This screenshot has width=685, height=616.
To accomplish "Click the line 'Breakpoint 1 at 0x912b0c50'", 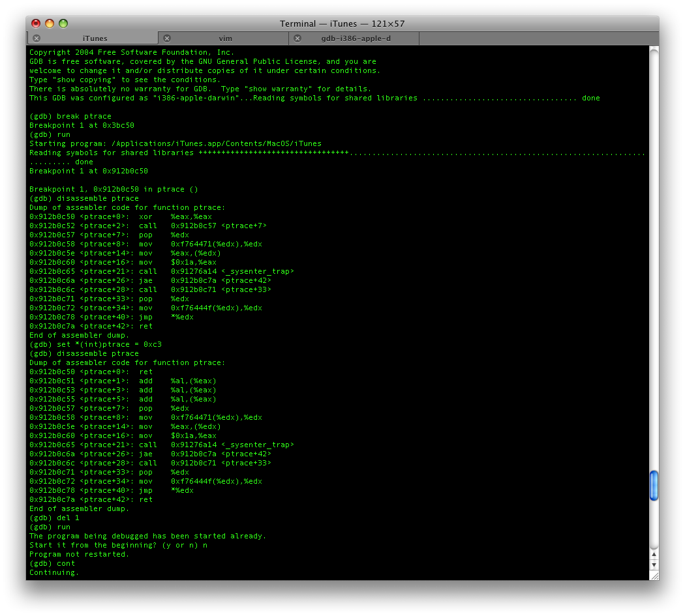I will tap(89, 171).
